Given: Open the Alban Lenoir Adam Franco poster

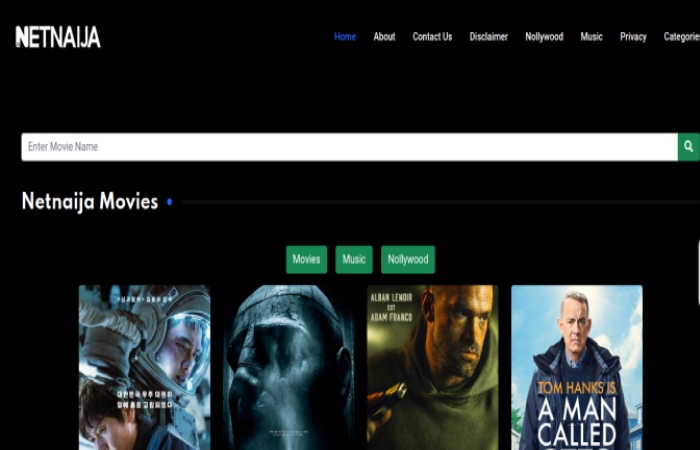Looking at the screenshot, I should pyautogui.click(x=433, y=367).
